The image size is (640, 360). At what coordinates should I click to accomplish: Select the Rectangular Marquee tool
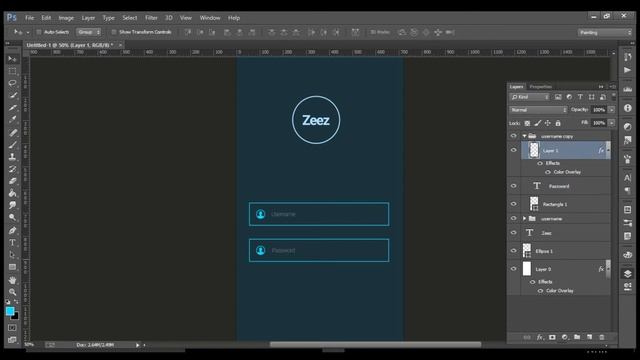click(x=12, y=71)
